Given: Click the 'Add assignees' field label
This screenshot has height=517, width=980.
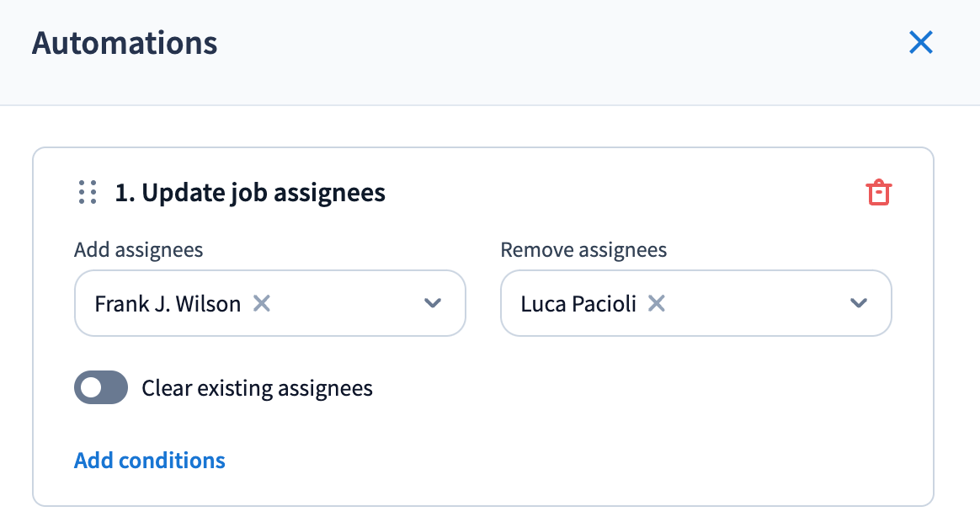Looking at the screenshot, I should point(138,249).
